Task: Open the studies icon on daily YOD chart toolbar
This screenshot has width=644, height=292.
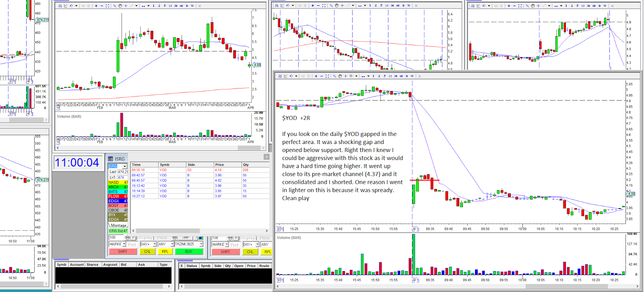Action: pos(66,6)
